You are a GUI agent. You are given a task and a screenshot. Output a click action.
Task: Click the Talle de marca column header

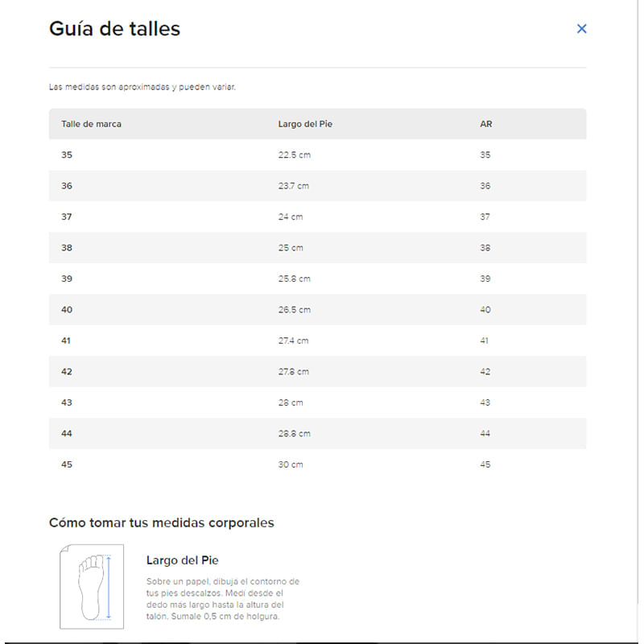pyautogui.click(x=92, y=124)
